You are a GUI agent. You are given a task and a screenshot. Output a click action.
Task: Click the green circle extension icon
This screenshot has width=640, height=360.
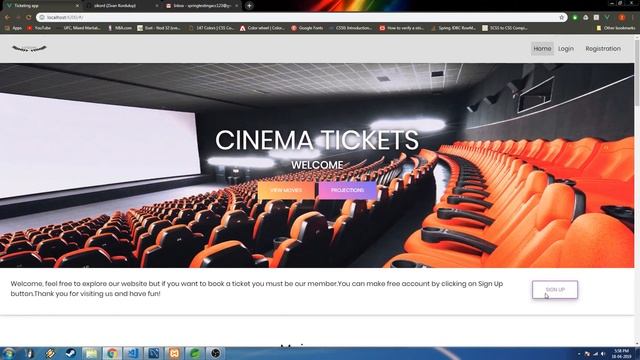575,17
